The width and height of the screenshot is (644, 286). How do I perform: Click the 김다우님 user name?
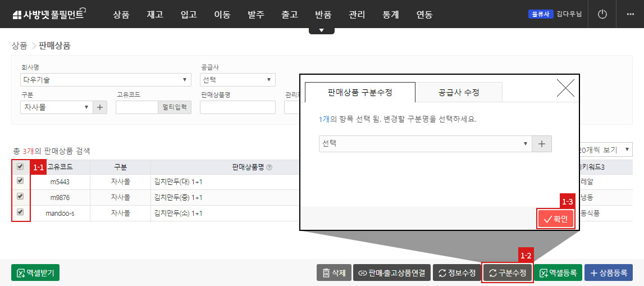[x=569, y=14]
